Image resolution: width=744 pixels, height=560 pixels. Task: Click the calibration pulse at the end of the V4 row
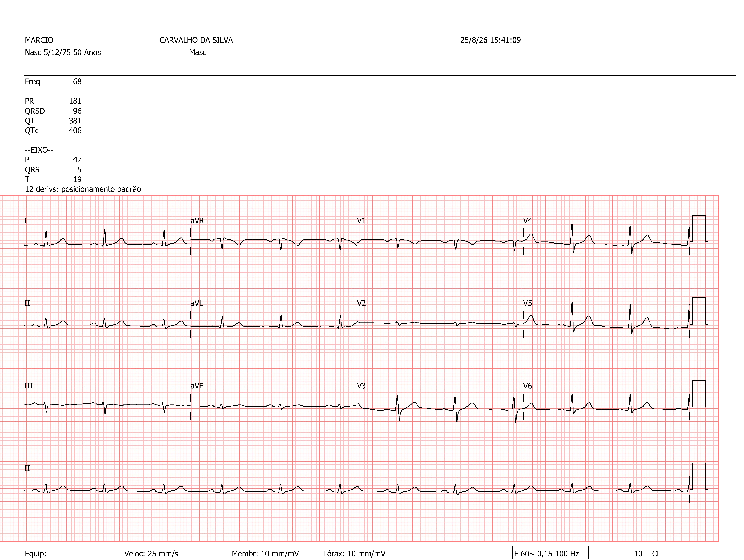(x=699, y=229)
